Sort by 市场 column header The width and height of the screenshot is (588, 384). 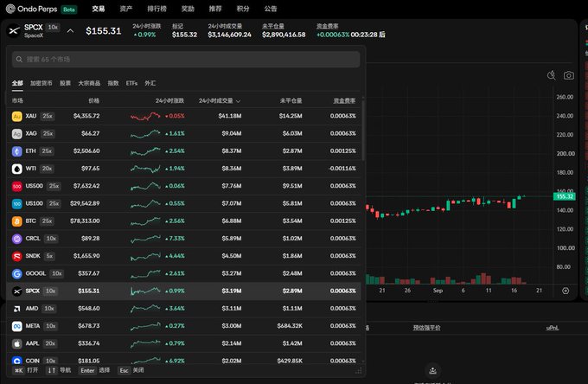coord(17,100)
